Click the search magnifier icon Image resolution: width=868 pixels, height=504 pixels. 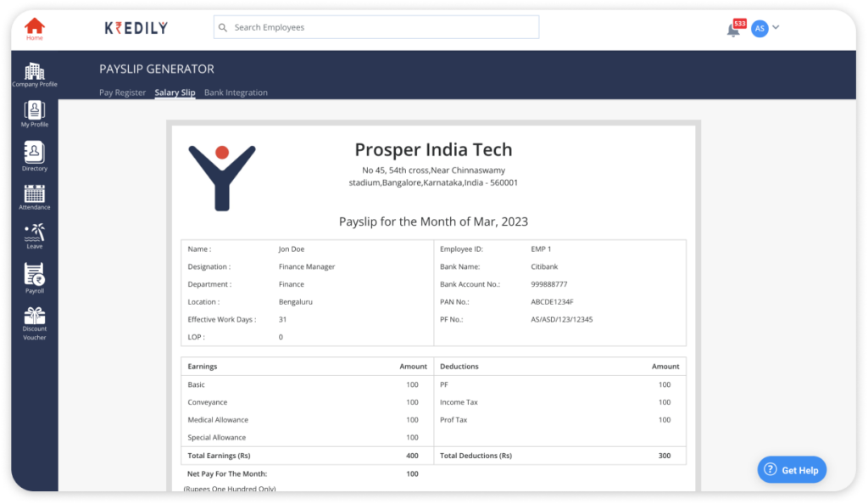click(x=225, y=27)
